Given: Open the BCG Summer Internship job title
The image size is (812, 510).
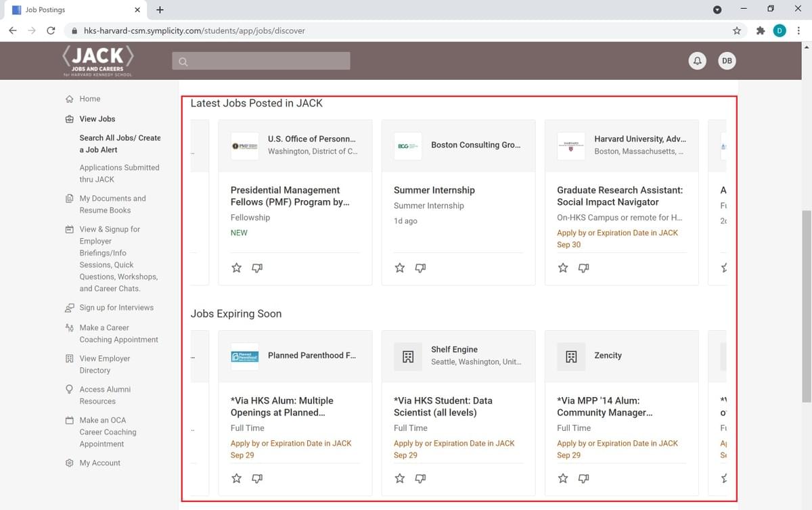Looking at the screenshot, I should click(x=434, y=190).
